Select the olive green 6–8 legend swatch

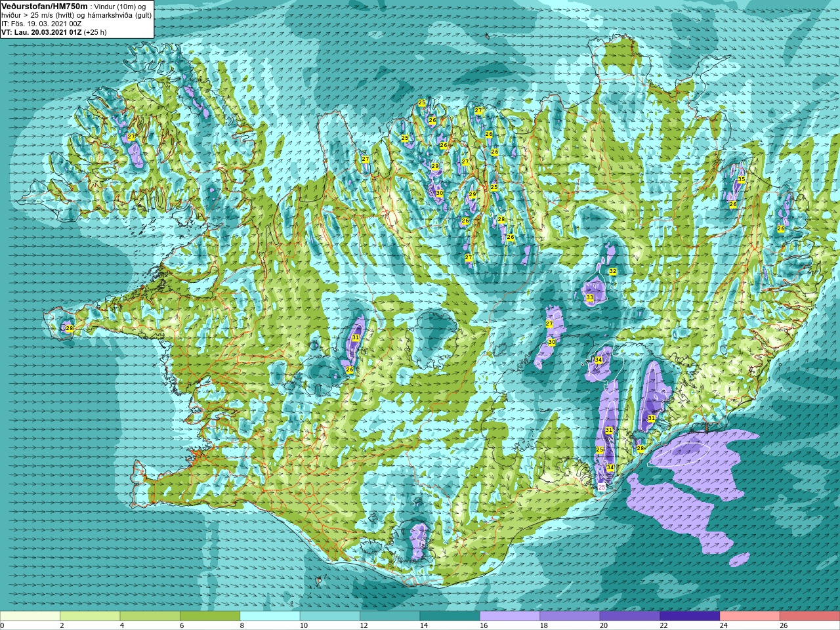tap(210, 616)
